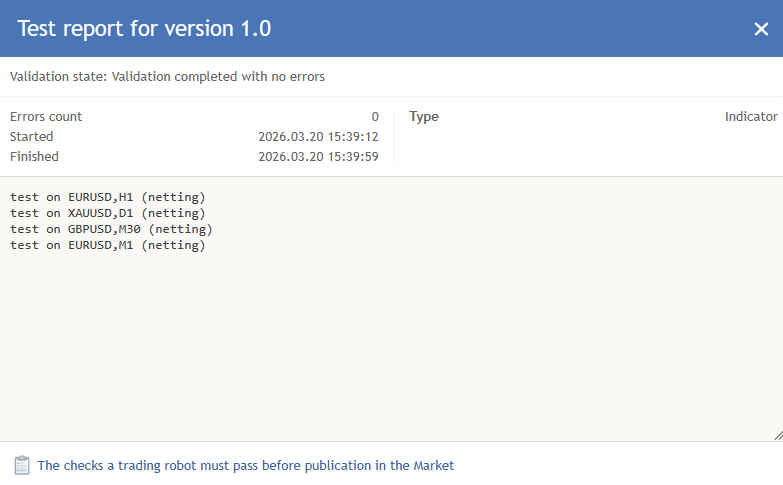The image size is (783, 485).
Task: Click the Finished label
Action: pyautogui.click(x=35, y=156)
